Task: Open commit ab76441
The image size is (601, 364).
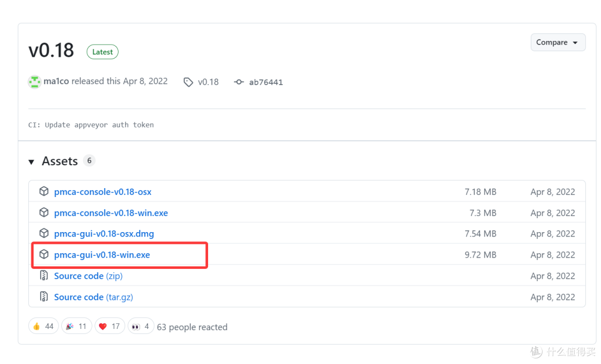Action: (266, 82)
